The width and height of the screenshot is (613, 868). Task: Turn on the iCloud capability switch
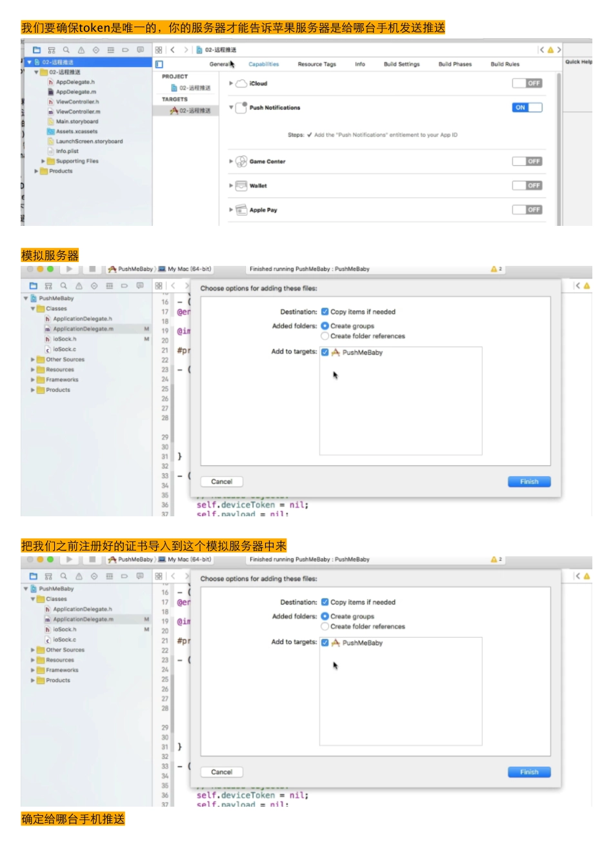tap(527, 83)
